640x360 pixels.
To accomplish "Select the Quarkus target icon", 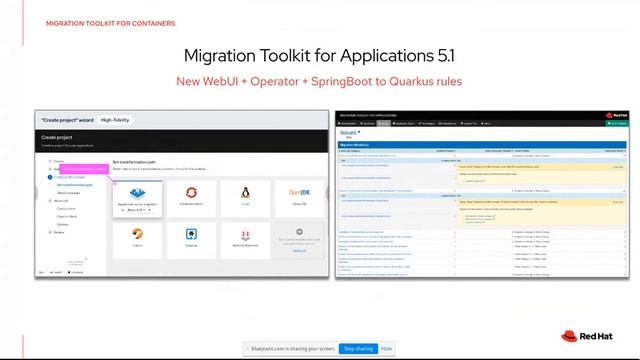I will point(191,234).
